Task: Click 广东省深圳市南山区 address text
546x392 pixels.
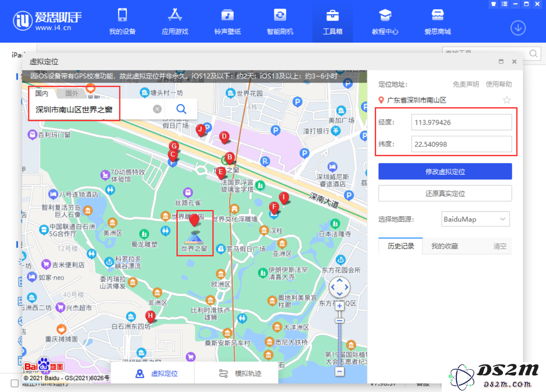Action: click(417, 100)
